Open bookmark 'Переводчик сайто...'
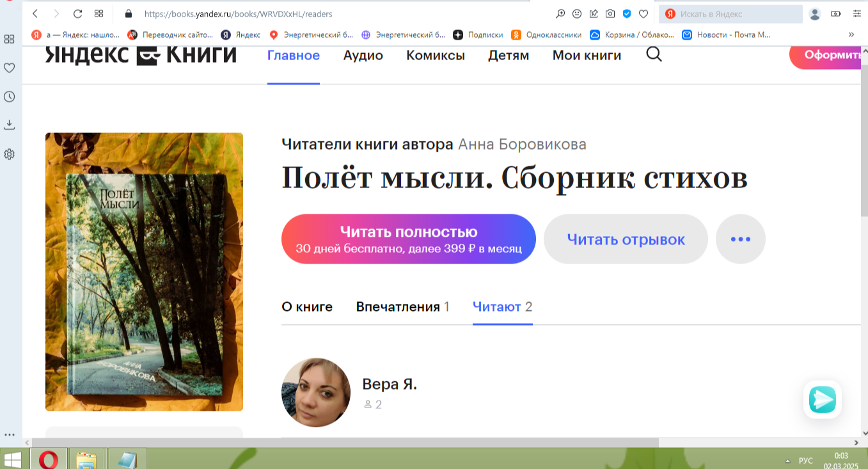Viewport: 868px width, 469px height. [170, 35]
